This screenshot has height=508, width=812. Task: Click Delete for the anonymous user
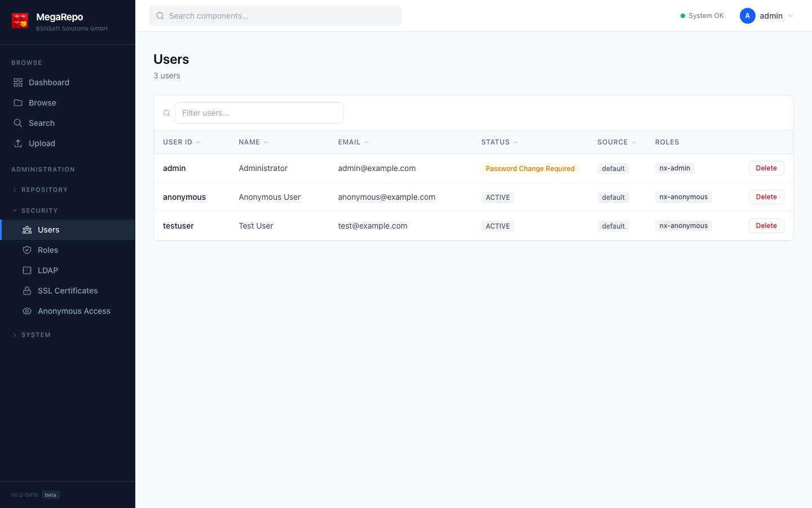(766, 196)
